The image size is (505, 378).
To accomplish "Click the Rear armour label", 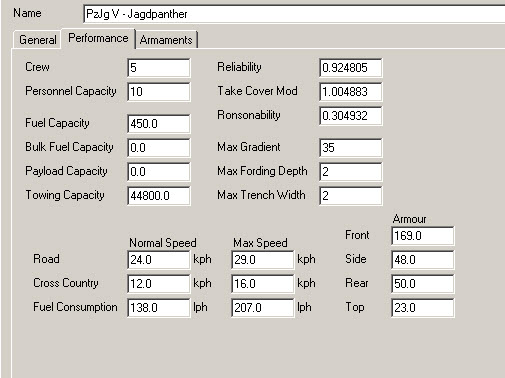I will click(357, 283).
